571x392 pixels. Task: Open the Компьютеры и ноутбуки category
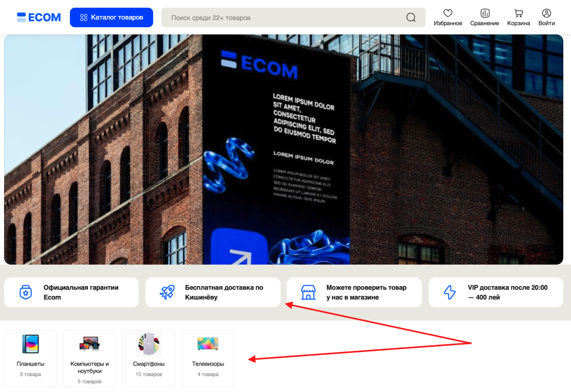(89, 359)
